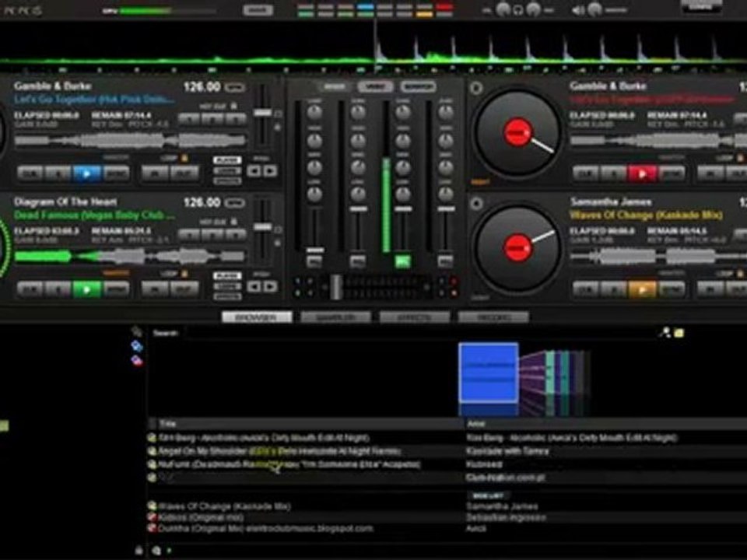
Task: Enable the PFL button on mixer channel four
Action: 445,261
